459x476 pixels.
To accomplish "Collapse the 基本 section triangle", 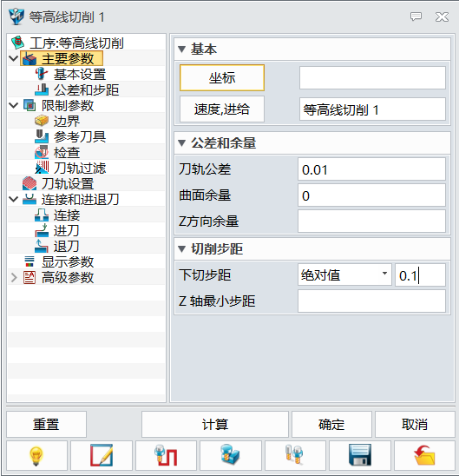I will point(181,50).
